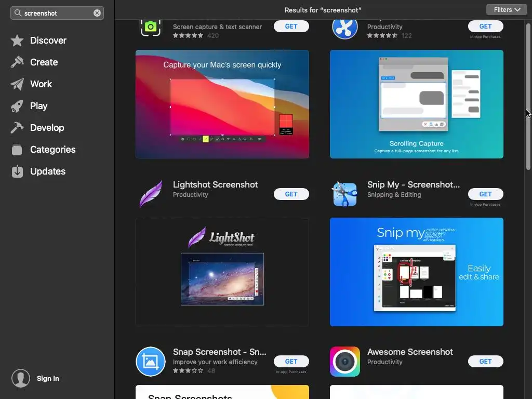Open the Lightshot purple feather app icon

151,194
